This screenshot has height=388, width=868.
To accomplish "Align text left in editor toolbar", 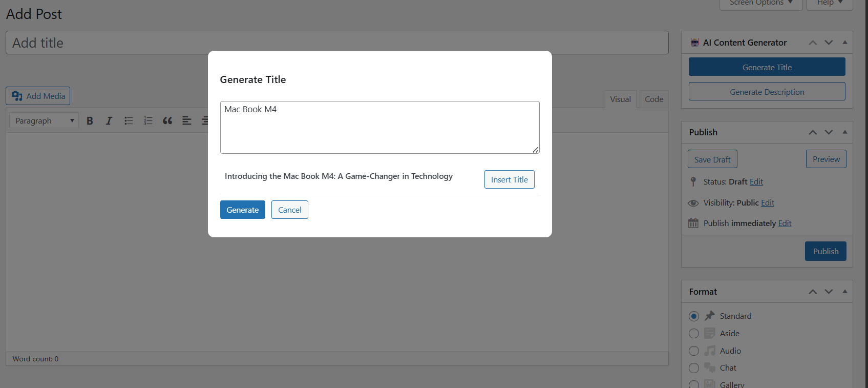I will click(x=187, y=121).
